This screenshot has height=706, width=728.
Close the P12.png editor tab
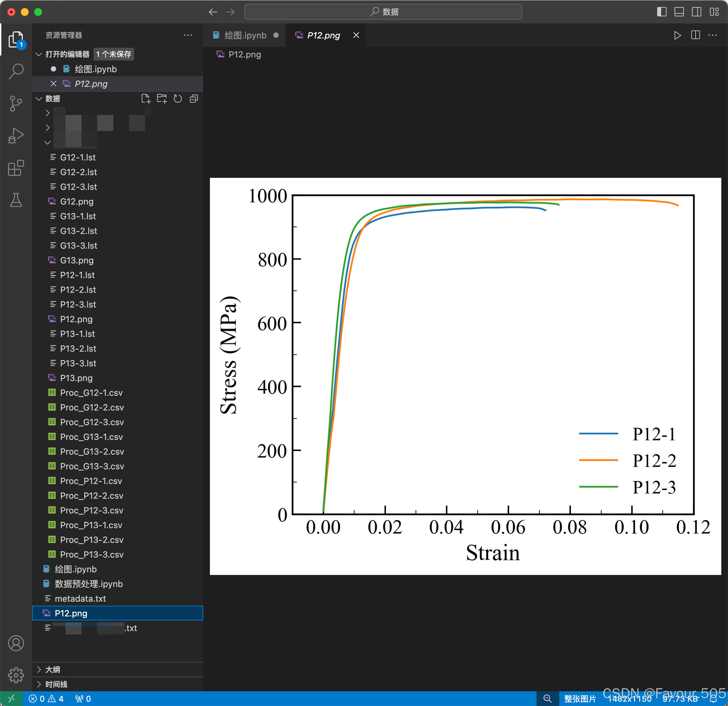coord(356,35)
